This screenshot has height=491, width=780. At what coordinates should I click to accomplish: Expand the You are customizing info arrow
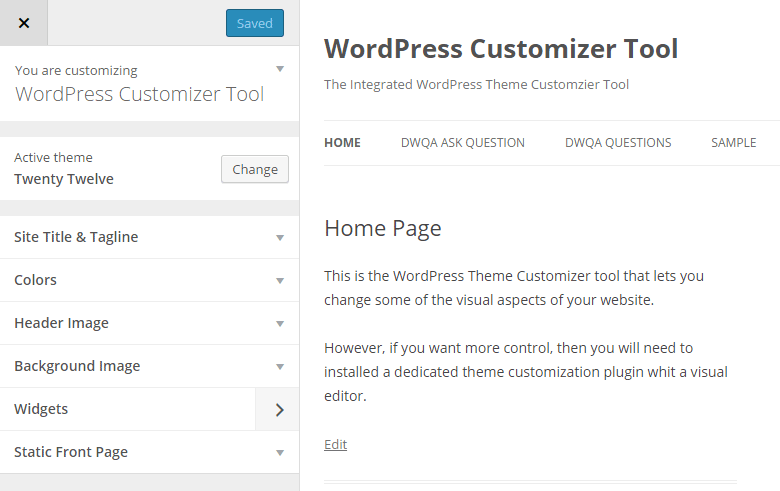coord(280,69)
